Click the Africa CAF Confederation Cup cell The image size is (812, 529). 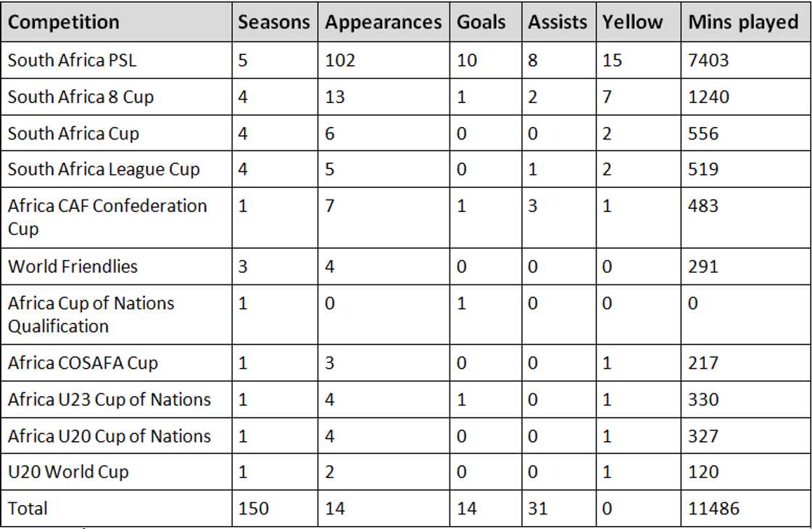click(107, 216)
